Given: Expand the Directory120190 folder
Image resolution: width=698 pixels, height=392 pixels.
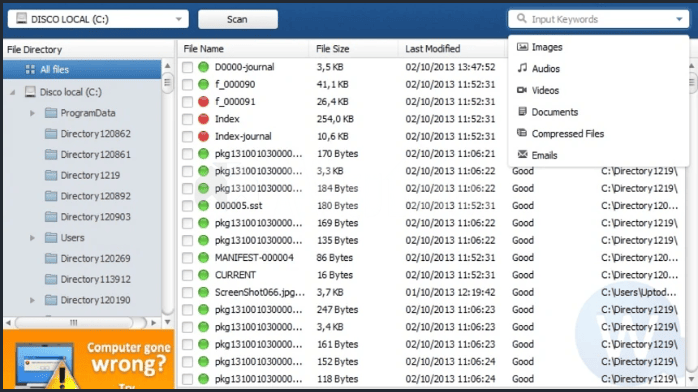Looking at the screenshot, I should (32, 300).
